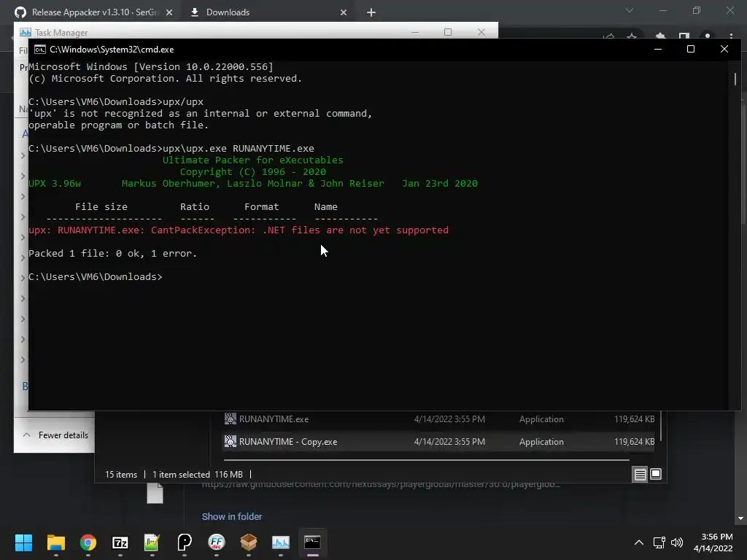Click the command prompt input line
This screenshot has height=560, width=747.
pos(96,276)
